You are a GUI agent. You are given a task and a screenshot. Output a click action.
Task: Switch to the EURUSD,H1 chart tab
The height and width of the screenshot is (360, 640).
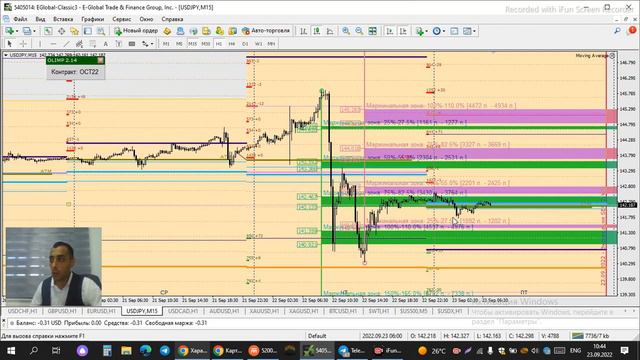click(x=101, y=311)
